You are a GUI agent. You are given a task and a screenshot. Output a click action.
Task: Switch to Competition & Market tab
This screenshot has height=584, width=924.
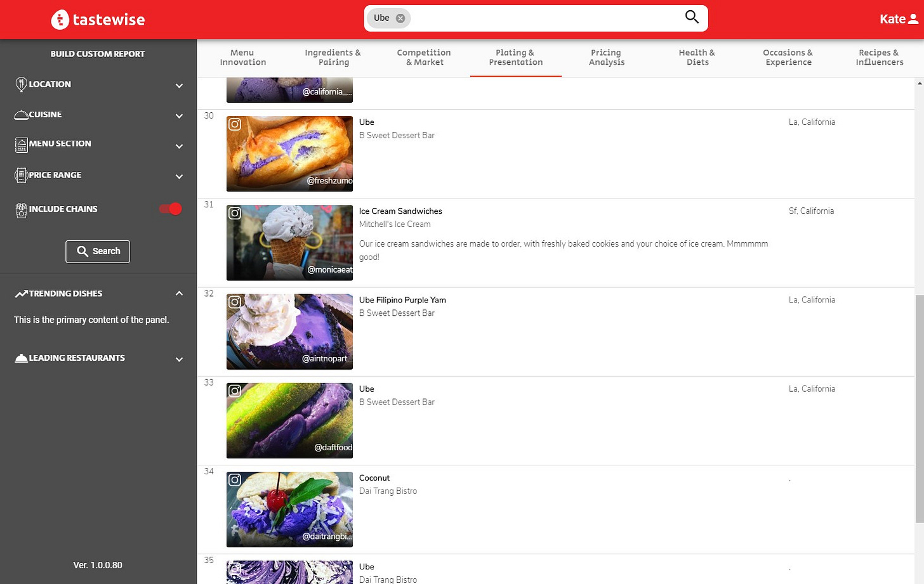[x=424, y=58]
